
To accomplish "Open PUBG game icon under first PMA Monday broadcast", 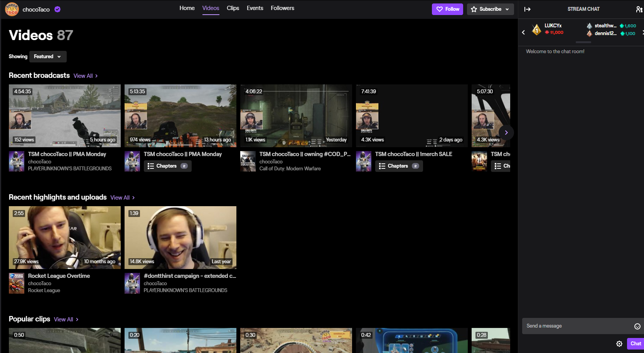I will click(17, 161).
